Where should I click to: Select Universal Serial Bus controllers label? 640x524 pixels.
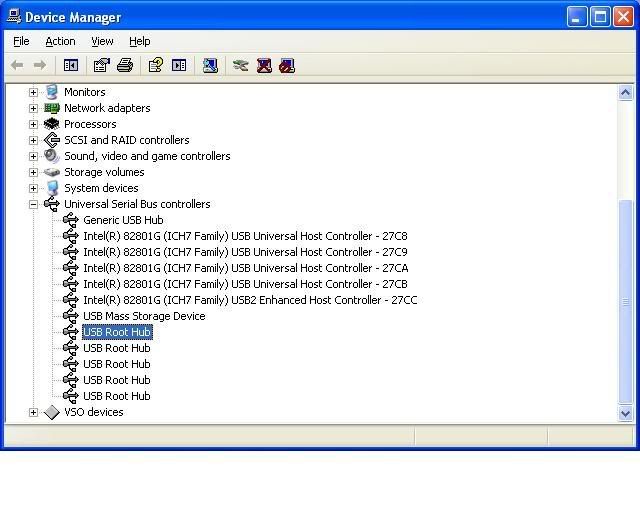coord(137,204)
